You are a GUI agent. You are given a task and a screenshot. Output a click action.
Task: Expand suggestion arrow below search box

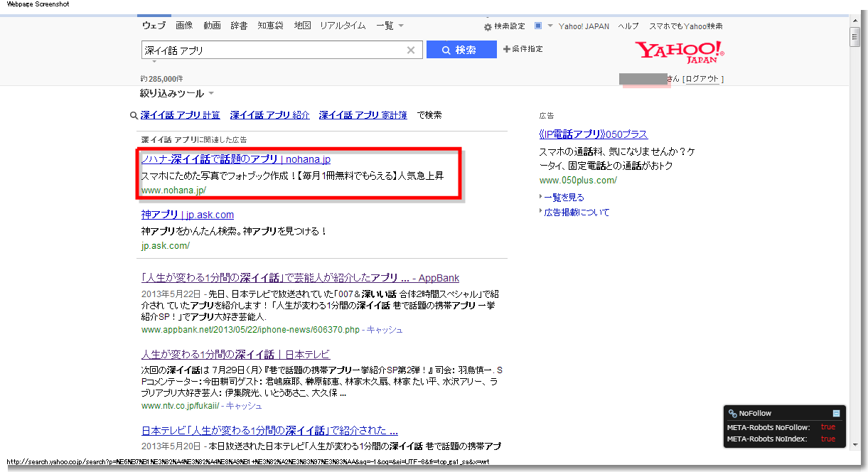point(154,63)
